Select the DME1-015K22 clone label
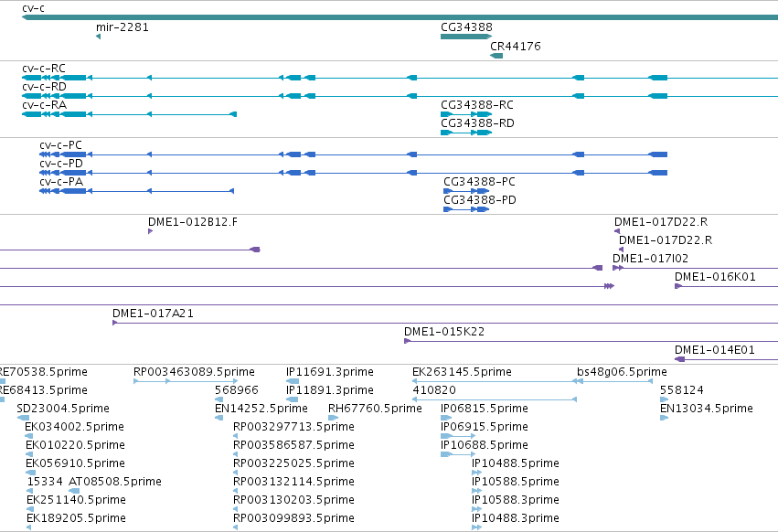 [444, 332]
